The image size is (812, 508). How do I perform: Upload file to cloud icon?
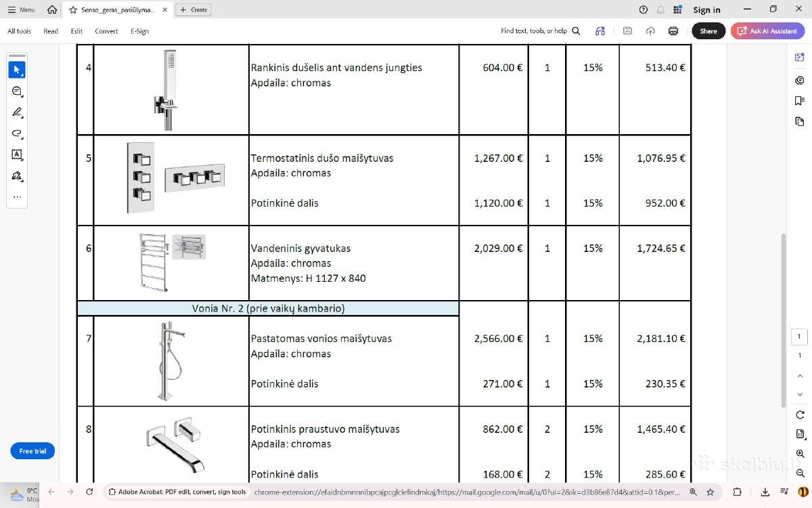click(x=650, y=31)
